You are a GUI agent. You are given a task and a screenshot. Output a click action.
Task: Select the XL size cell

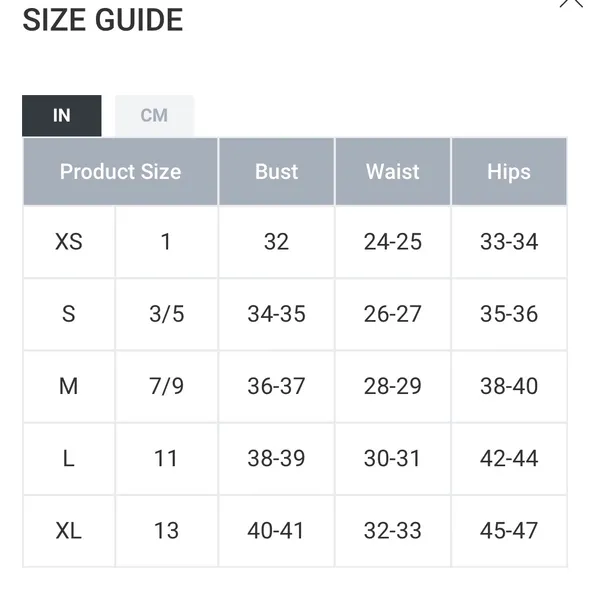69,531
